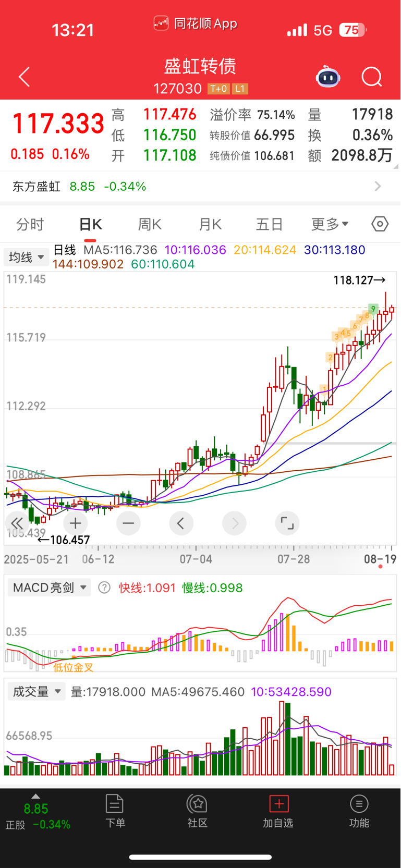Tap current price 117.333
Viewport: 401px width, 868px height.
[58, 124]
